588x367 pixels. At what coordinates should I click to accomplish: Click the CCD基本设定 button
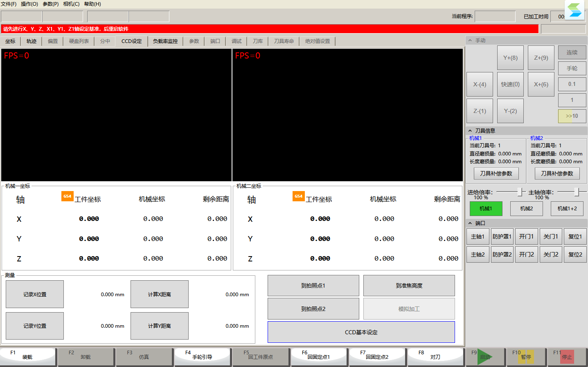(x=361, y=332)
